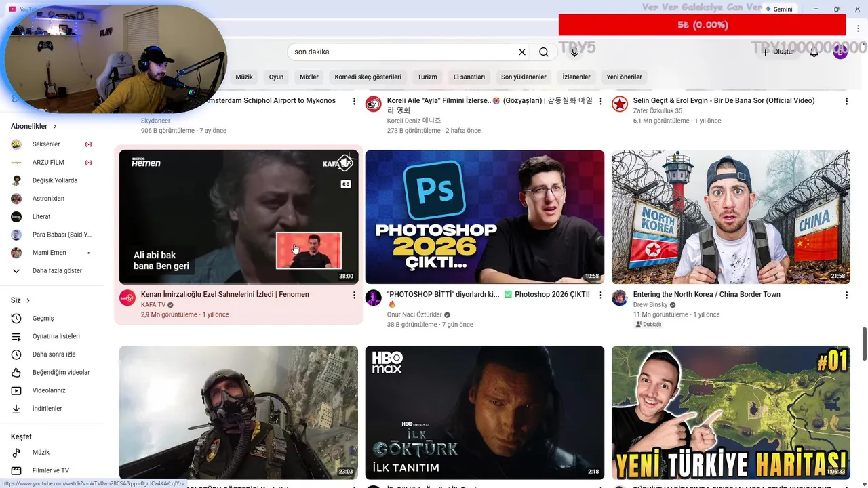Open Koreli Deniz channel avatar
868x488 pixels.
point(373,104)
